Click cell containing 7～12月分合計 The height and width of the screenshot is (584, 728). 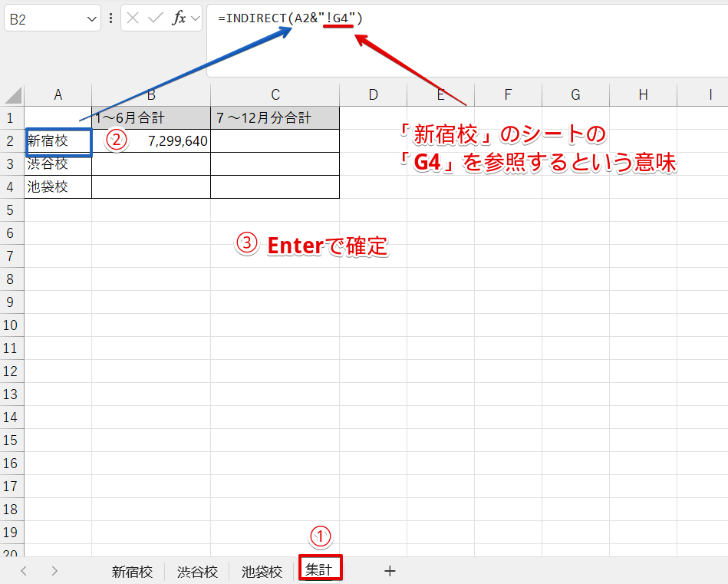(x=275, y=118)
